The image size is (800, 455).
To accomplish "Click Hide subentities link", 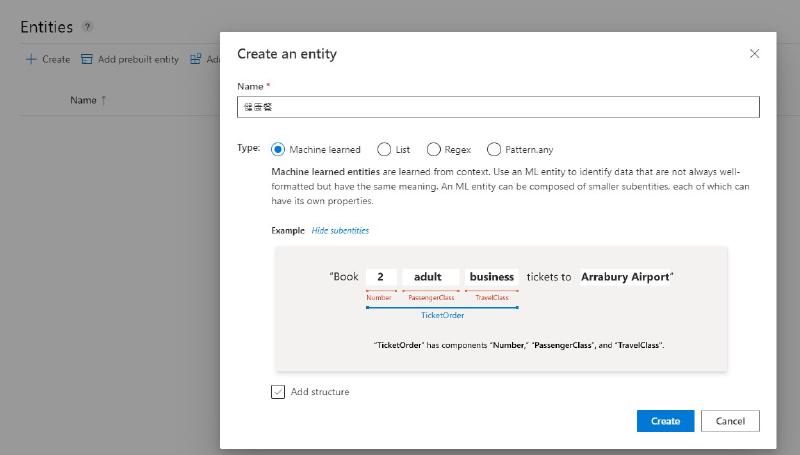I will coord(340,231).
